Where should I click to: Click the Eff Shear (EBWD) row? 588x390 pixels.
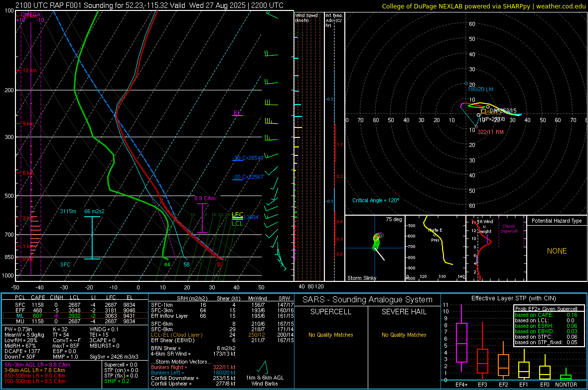tap(222, 340)
